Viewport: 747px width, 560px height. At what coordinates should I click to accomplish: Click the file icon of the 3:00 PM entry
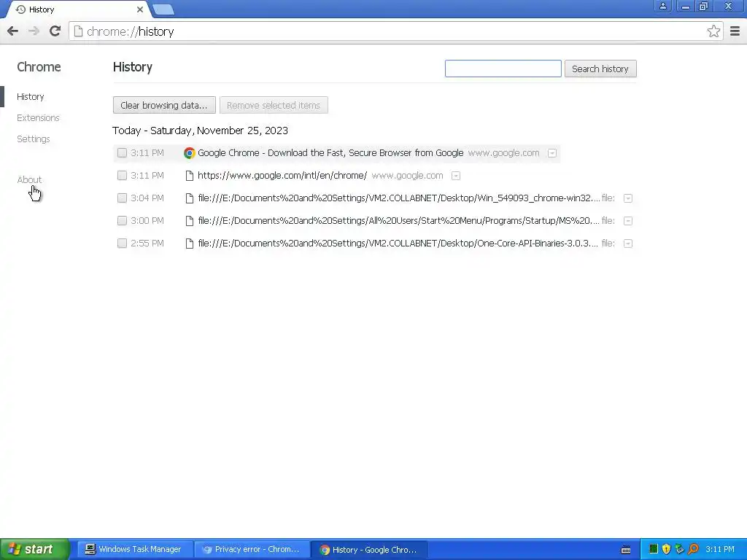coord(190,221)
